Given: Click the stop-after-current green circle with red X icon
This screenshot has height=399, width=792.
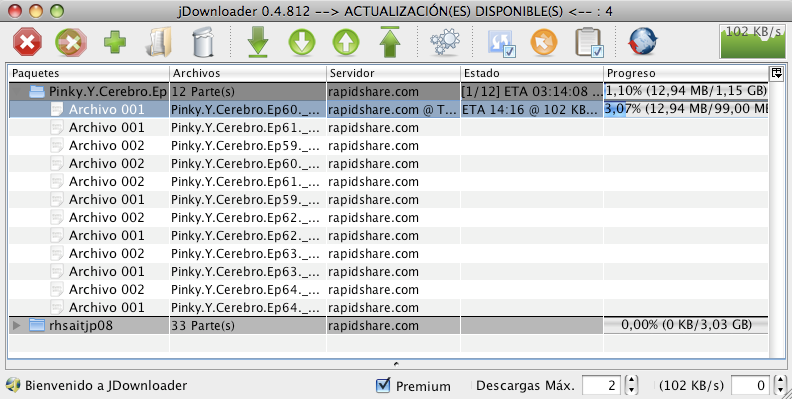Looking at the screenshot, I should (71, 42).
